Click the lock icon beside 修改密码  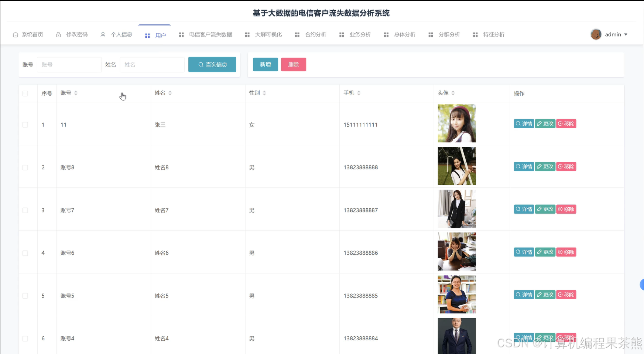[x=58, y=35]
